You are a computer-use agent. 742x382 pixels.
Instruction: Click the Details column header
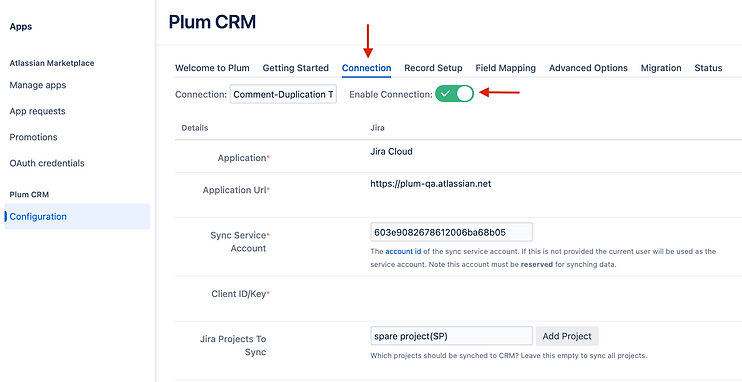tap(194, 128)
